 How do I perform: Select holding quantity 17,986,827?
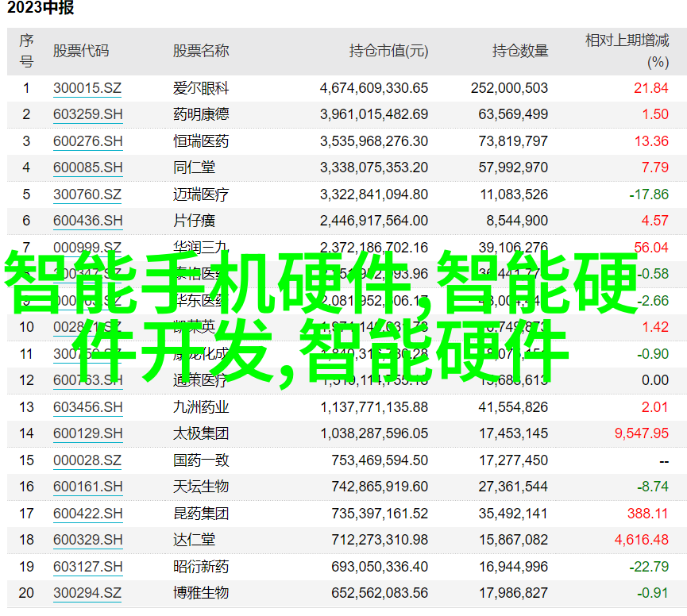point(513,593)
